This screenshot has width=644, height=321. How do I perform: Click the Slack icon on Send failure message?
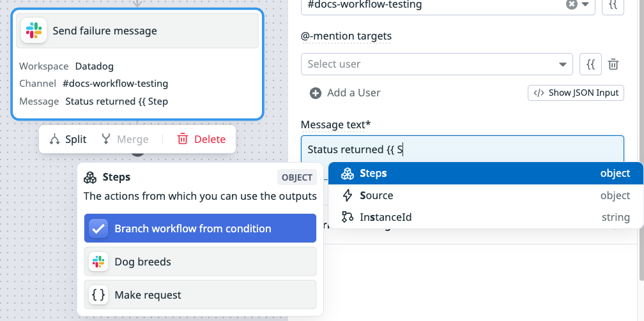(33, 31)
